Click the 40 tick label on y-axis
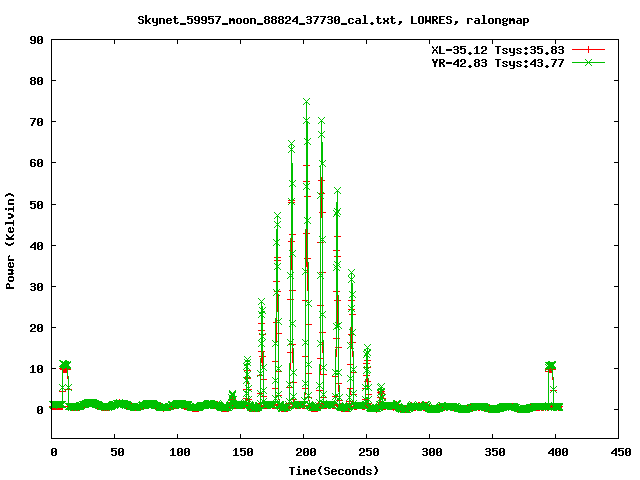The height and width of the screenshot is (480, 640). click(37, 246)
